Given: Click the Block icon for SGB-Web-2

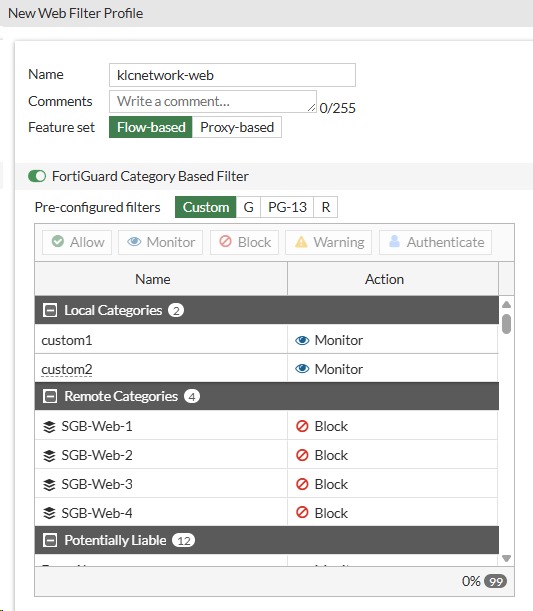Looking at the screenshot, I should [302, 455].
